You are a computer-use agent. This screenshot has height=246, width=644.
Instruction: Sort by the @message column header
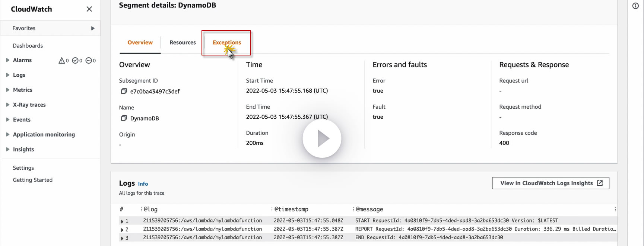click(369, 209)
